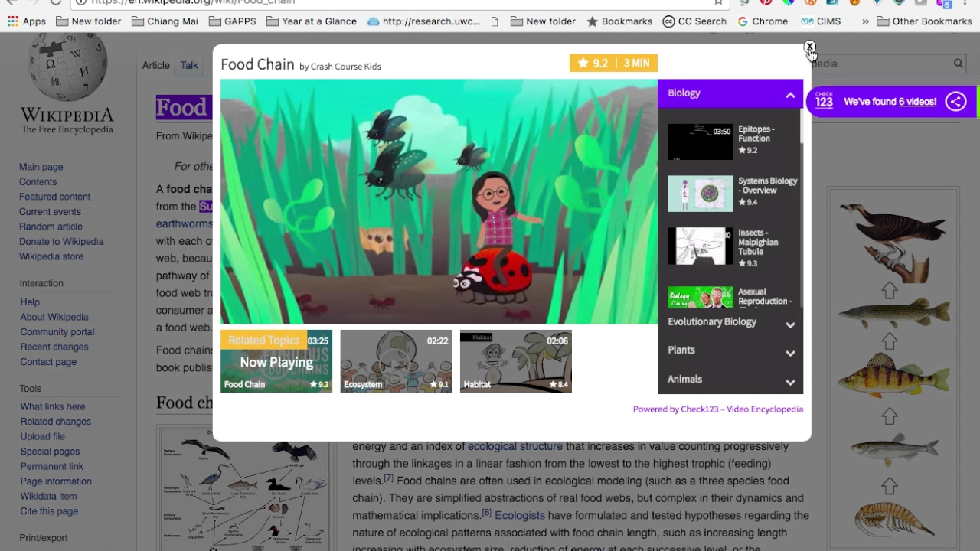Open Powered by Check123 link

pyautogui.click(x=718, y=409)
